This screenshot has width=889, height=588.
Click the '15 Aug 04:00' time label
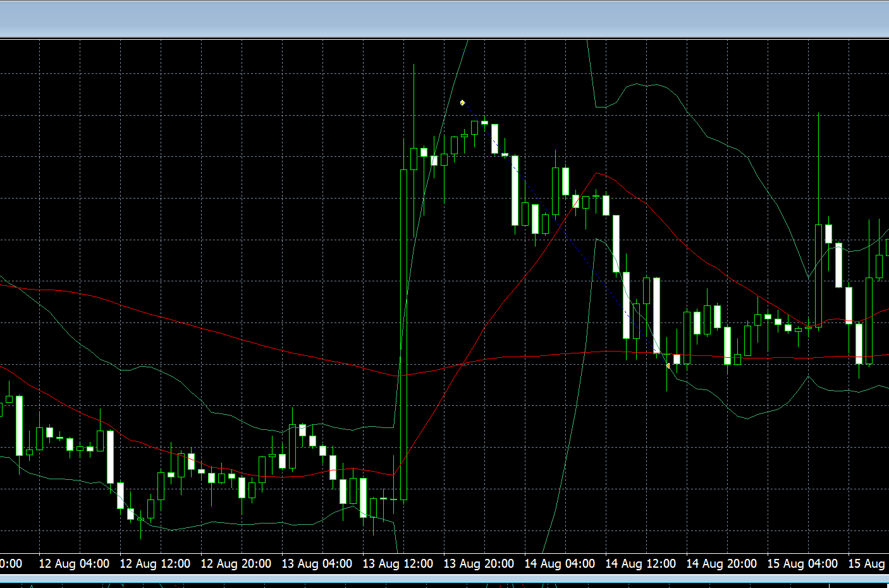point(802,563)
